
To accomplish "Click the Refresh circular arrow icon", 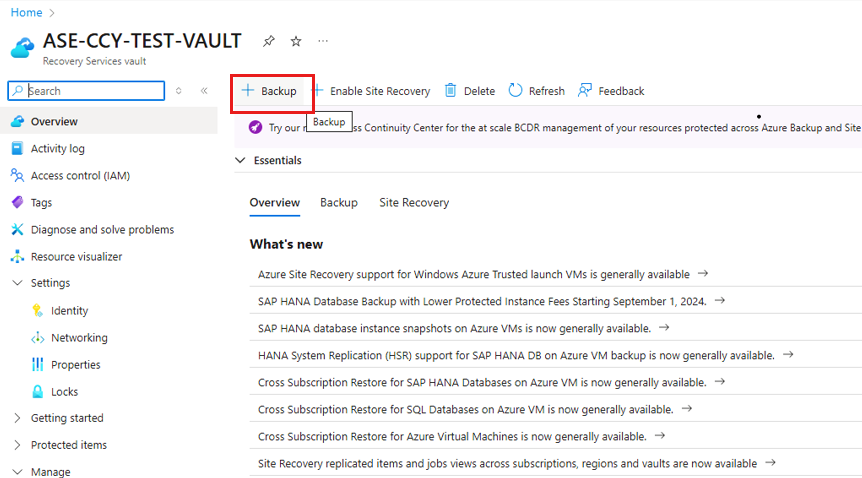I will [515, 90].
